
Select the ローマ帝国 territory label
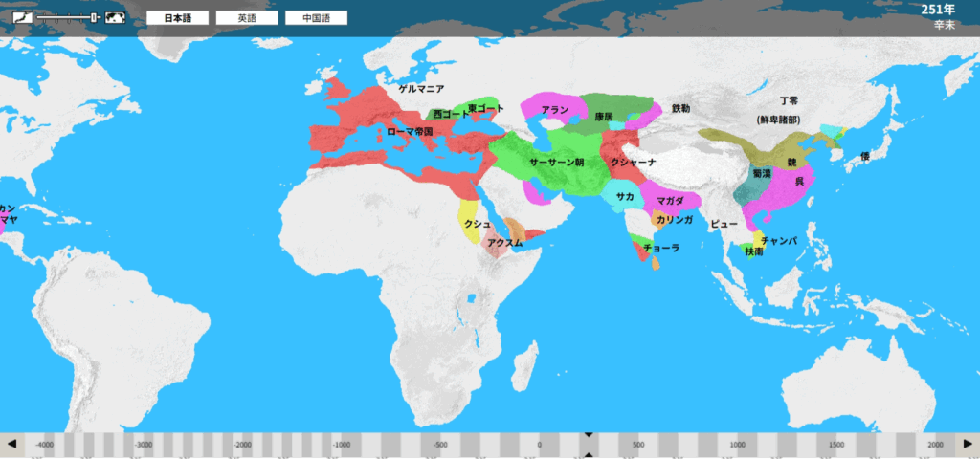[x=410, y=132]
